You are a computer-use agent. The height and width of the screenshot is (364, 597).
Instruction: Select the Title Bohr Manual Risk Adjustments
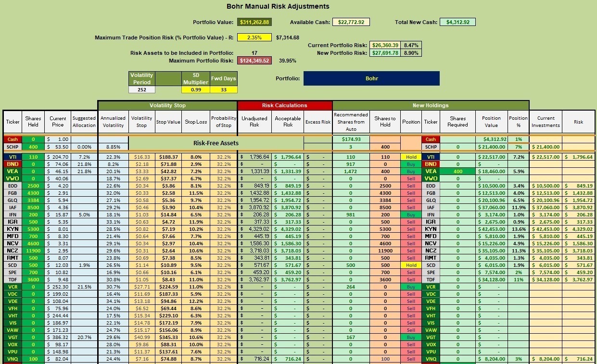(x=278, y=7)
